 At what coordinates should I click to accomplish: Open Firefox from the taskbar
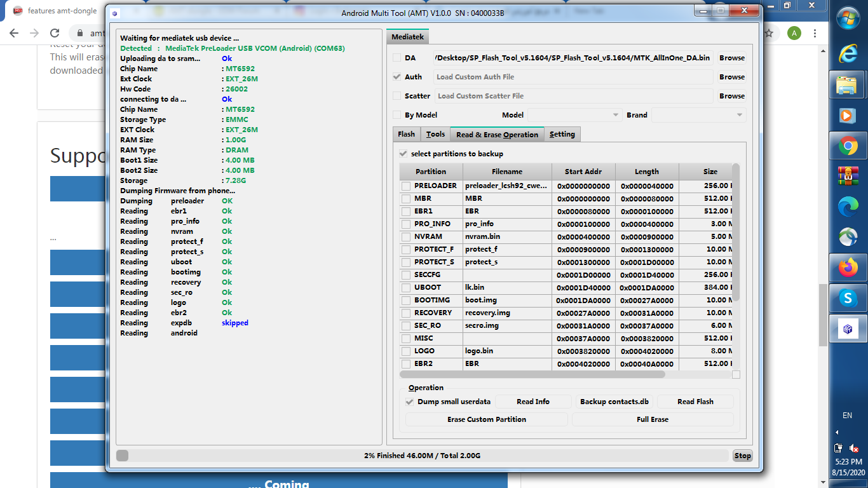(x=848, y=268)
